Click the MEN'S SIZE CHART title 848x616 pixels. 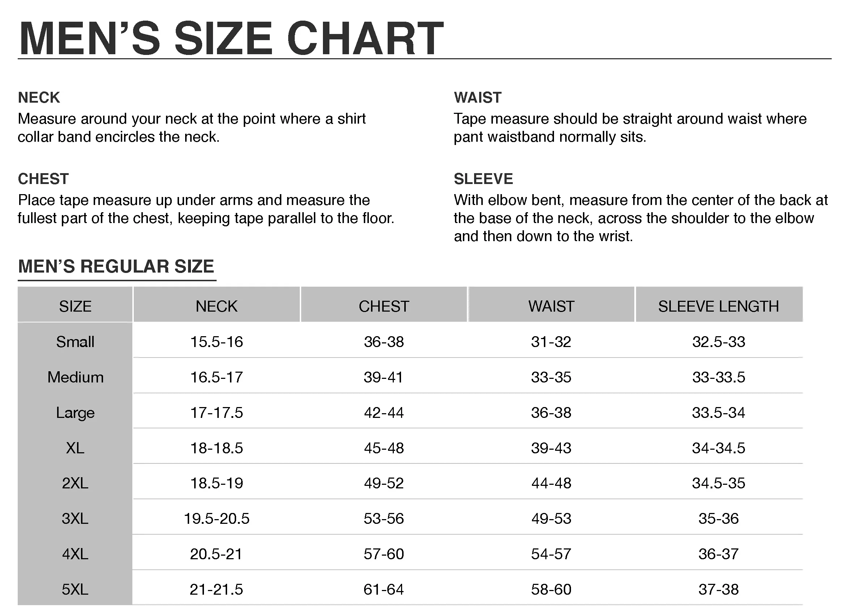click(x=231, y=38)
